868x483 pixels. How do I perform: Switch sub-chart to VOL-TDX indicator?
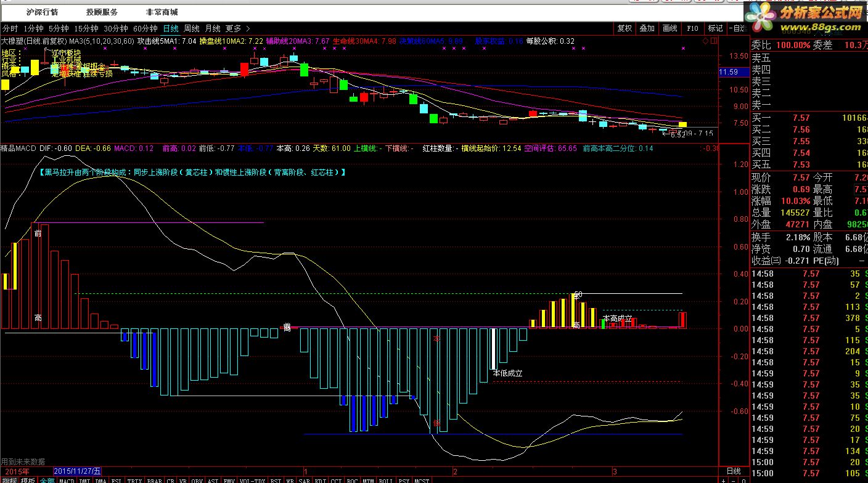pyautogui.click(x=253, y=479)
